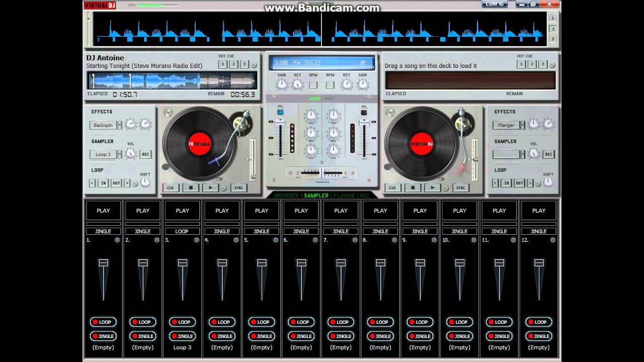The image size is (644, 362).
Task: Select waveform zoom level 1
Action: (552, 18)
